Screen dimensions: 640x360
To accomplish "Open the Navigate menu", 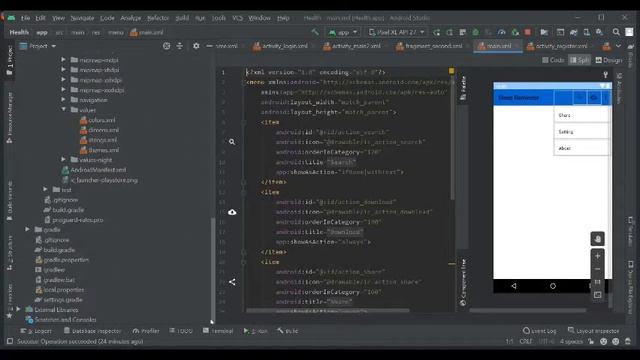I will pos(82,18).
